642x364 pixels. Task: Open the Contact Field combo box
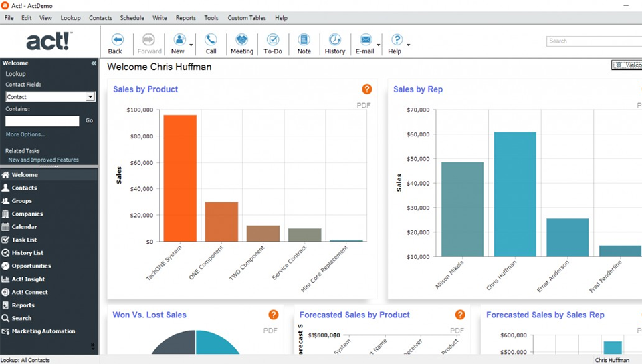[50, 97]
